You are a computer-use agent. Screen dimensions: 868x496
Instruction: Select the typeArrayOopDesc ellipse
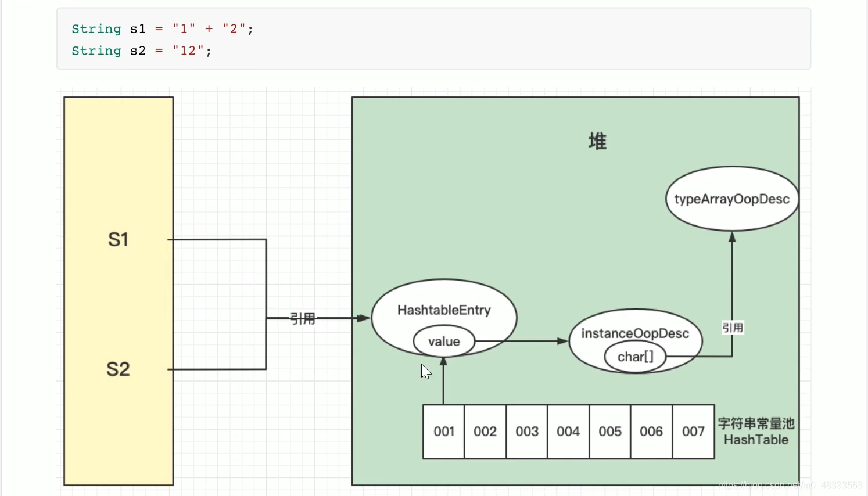tap(732, 199)
